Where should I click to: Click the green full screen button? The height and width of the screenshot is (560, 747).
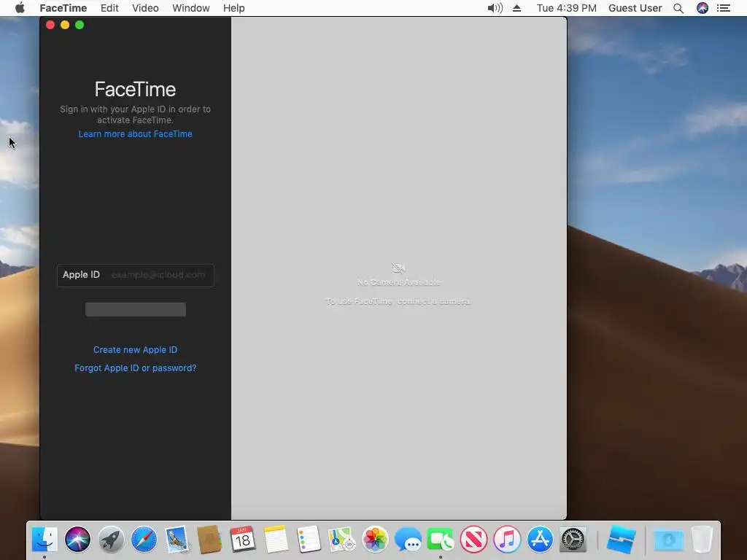pyautogui.click(x=80, y=25)
